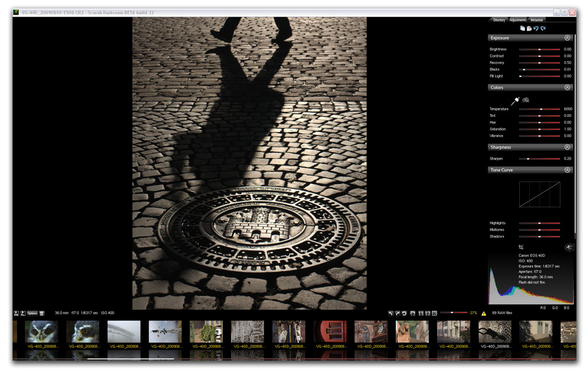Image resolution: width=588 pixels, height=373 pixels.
Task: Save image as JPG icon
Action: point(16,313)
